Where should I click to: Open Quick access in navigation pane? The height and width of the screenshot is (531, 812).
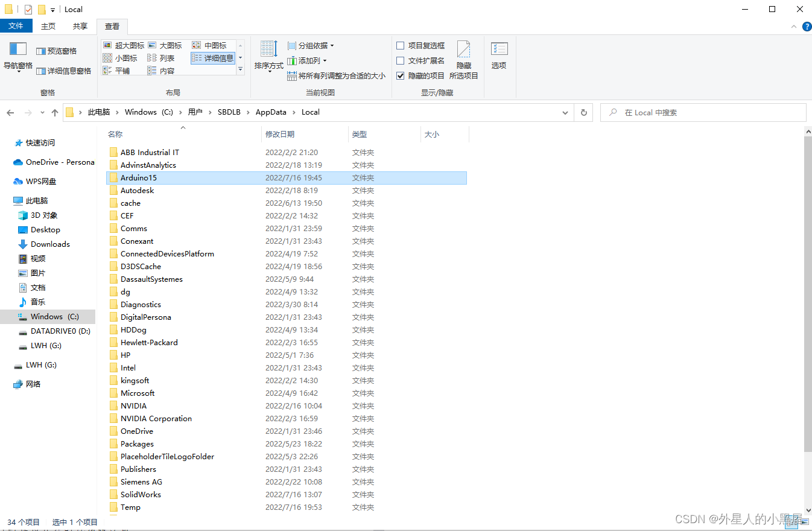click(35, 143)
